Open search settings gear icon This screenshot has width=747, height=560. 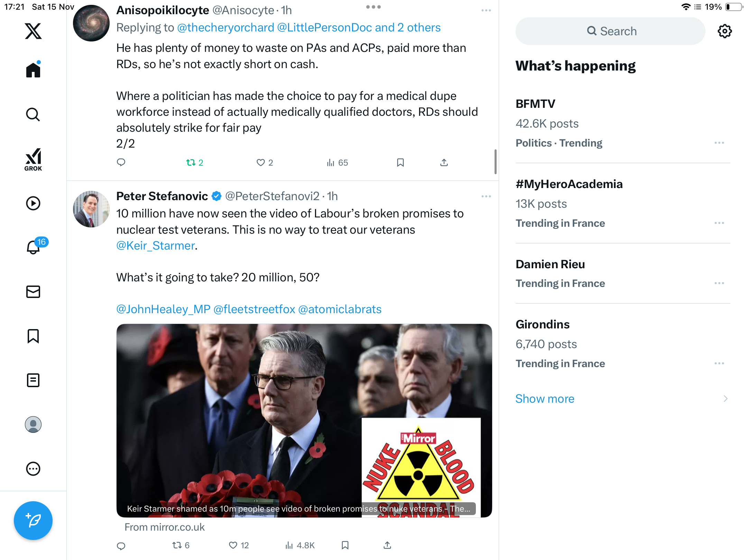[x=725, y=31]
